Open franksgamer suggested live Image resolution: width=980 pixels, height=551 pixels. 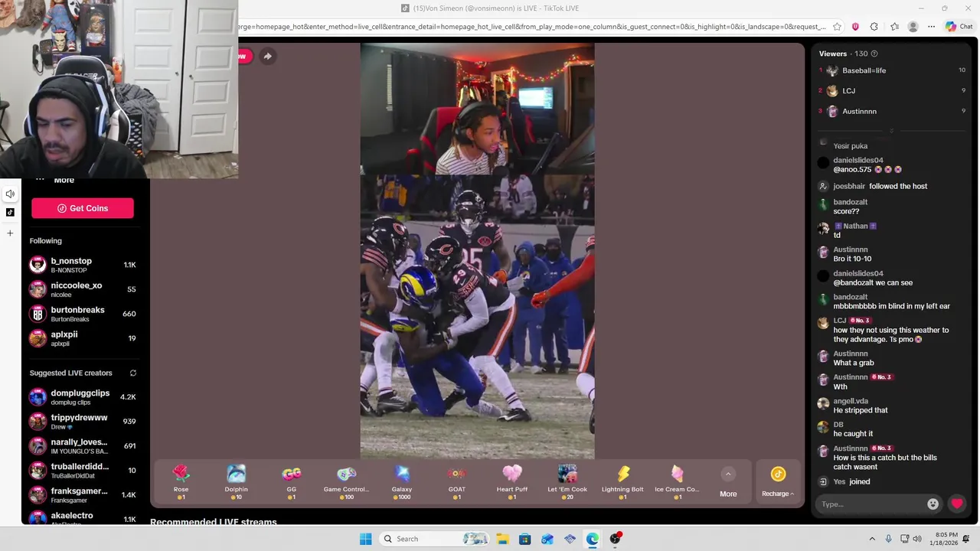click(x=83, y=495)
